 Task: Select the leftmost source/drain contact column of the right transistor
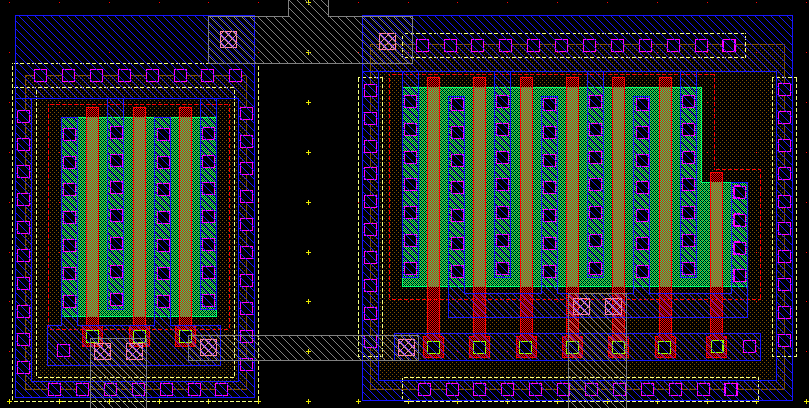(x=410, y=185)
